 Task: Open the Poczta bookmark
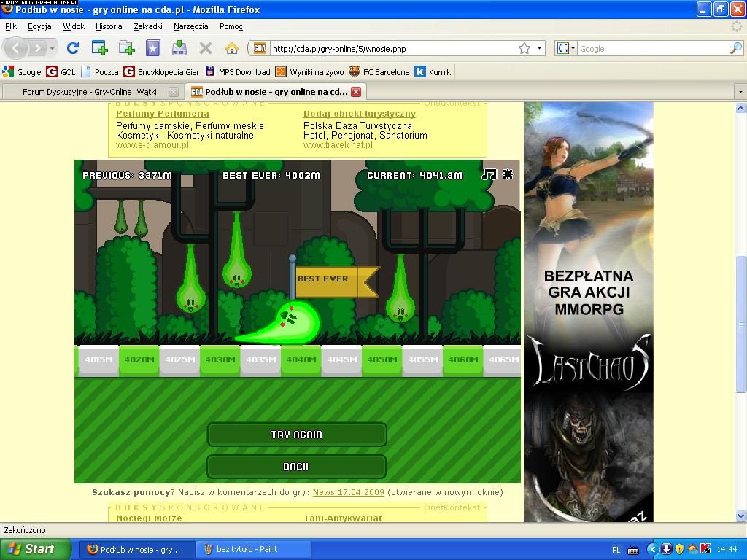tap(100, 72)
